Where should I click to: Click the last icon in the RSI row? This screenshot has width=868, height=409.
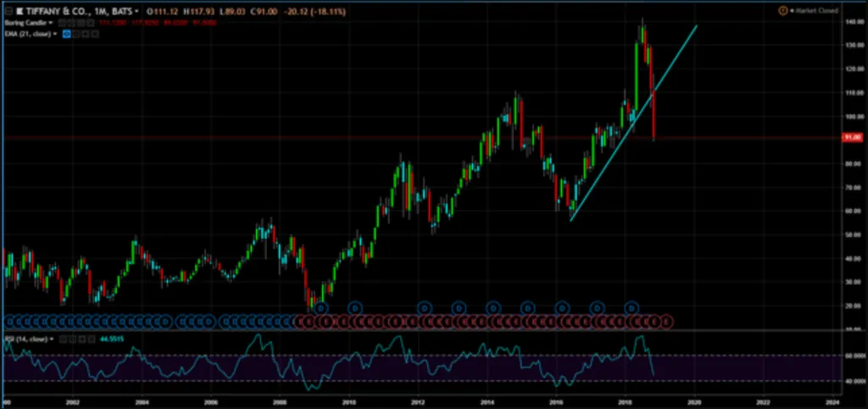coord(90,339)
